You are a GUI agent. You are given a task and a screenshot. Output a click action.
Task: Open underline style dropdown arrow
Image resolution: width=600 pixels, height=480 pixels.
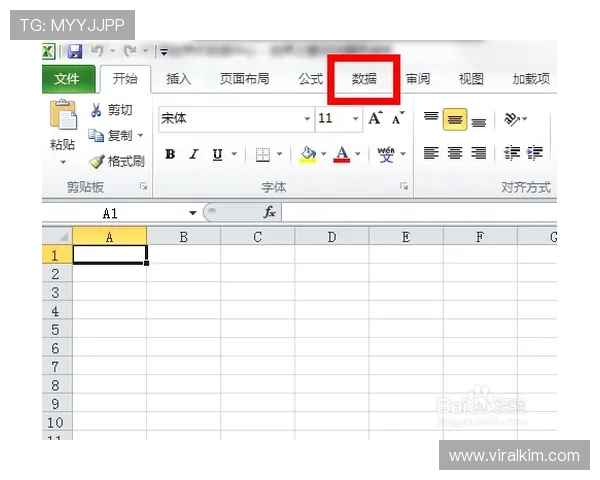click(234, 154)
